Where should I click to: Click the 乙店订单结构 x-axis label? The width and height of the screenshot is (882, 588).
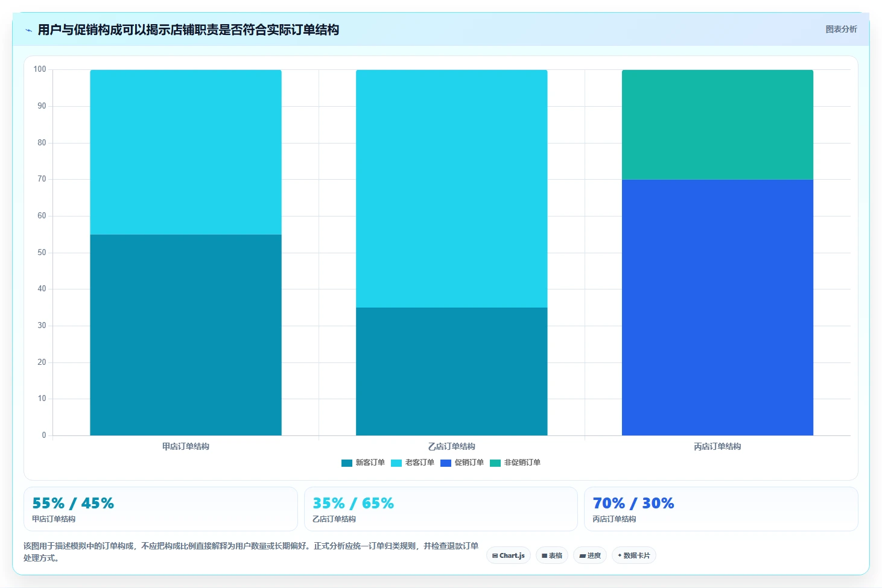(452, 447)
